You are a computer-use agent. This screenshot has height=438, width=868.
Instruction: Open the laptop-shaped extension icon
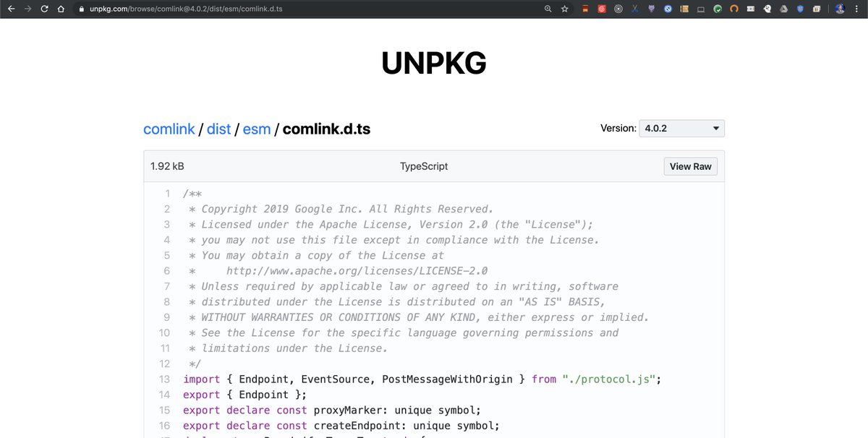(701, 9)
